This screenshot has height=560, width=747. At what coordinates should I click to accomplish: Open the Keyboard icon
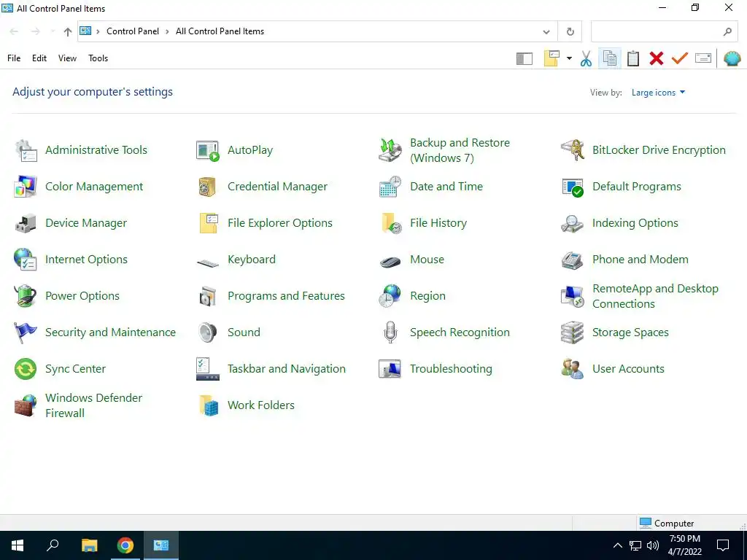208,262
